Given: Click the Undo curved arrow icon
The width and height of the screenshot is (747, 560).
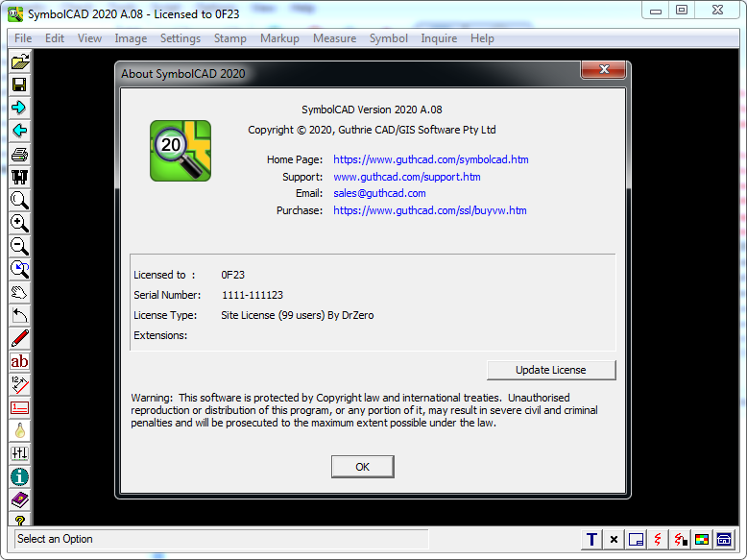Looking at the screenshot, I should click(20, 315).
